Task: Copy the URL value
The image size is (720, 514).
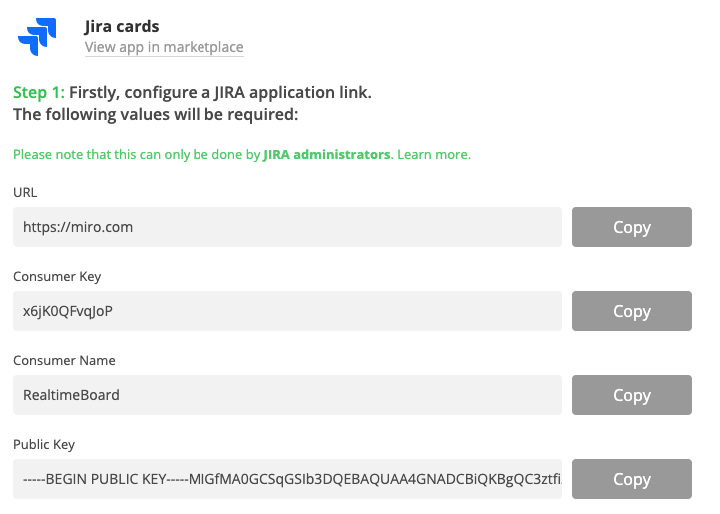Action: tap(631, 227)
